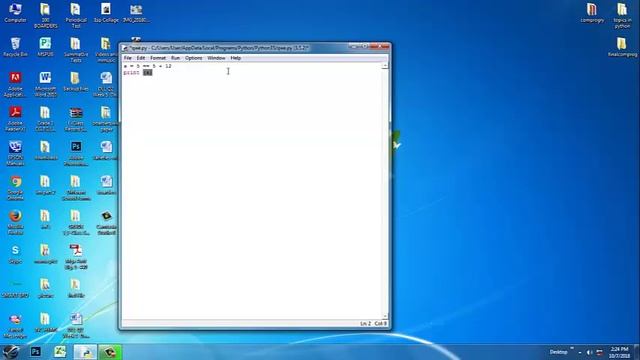
Task: Select the Summative Tests folder
Action: click(x=76, y=49)
